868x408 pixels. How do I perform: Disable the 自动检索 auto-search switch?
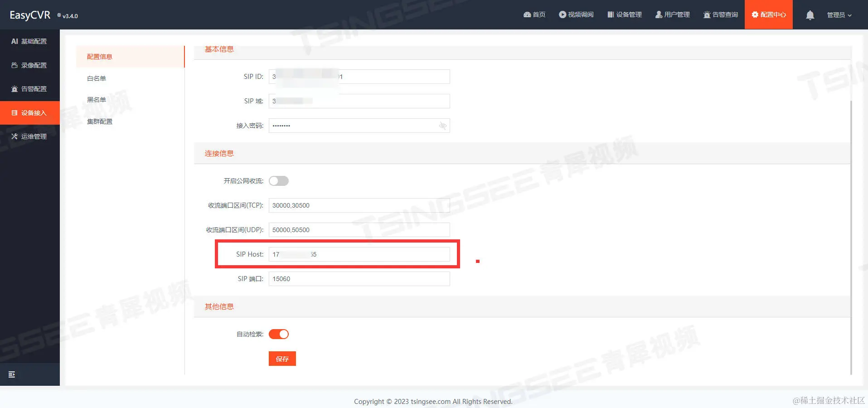[x=279, y=334]
